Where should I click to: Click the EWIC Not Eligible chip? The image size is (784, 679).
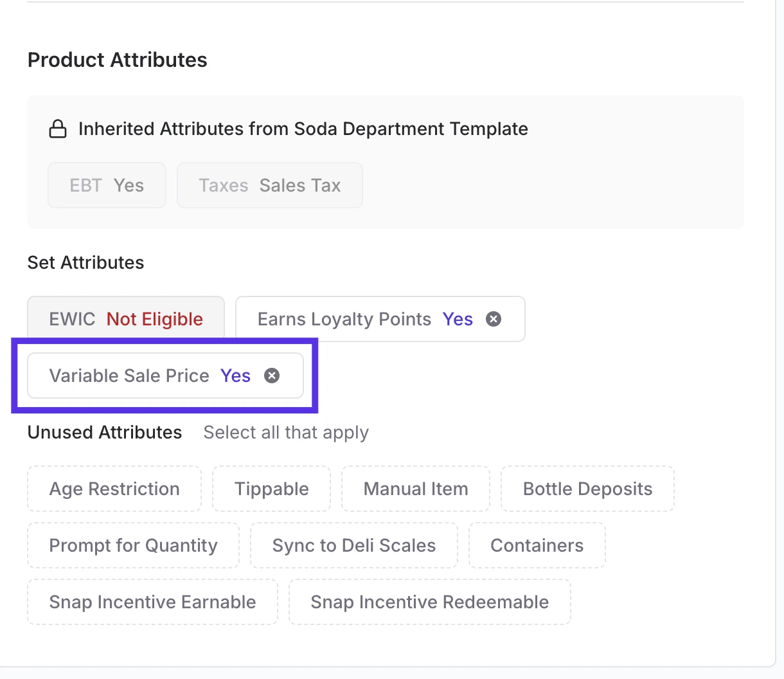[126, 319]
